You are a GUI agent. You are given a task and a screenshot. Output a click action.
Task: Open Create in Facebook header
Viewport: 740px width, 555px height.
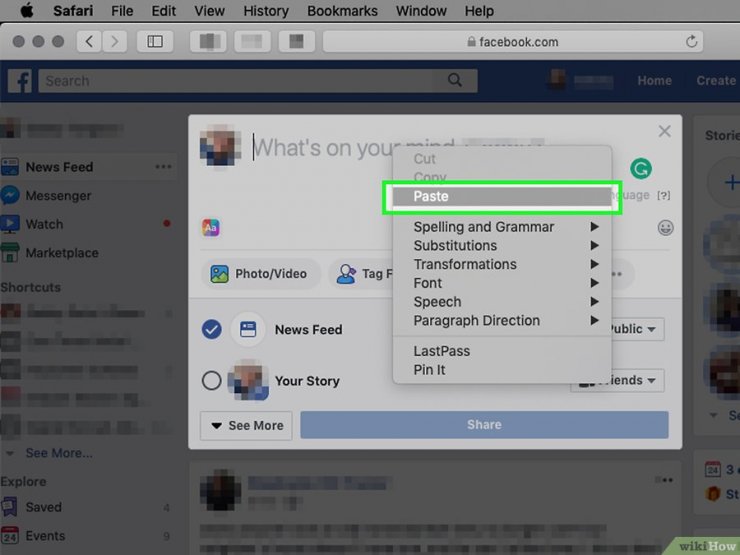[x=715, y=81]
